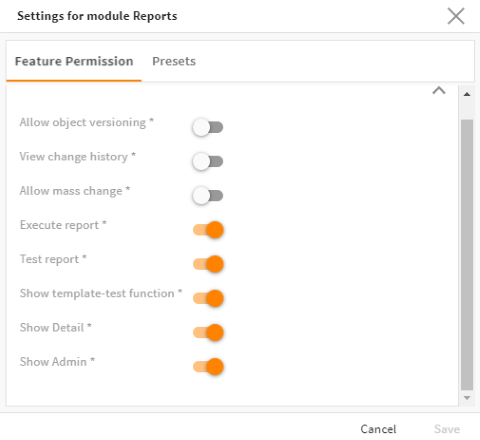The height and width of the screenshot is (440, 480).
Task: Disable the Show Admin toggle
Action: pyautogui.click(x=208, y=367)
